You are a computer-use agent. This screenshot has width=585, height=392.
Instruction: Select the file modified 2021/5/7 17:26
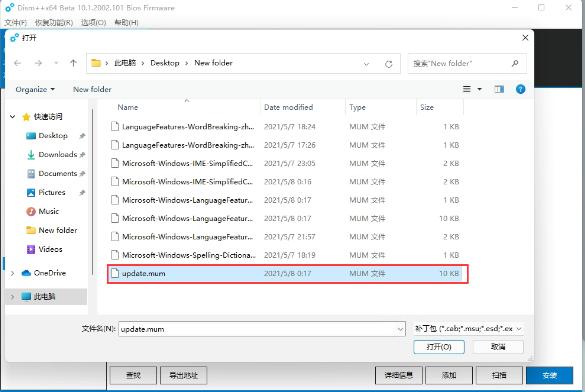(287, 145)
